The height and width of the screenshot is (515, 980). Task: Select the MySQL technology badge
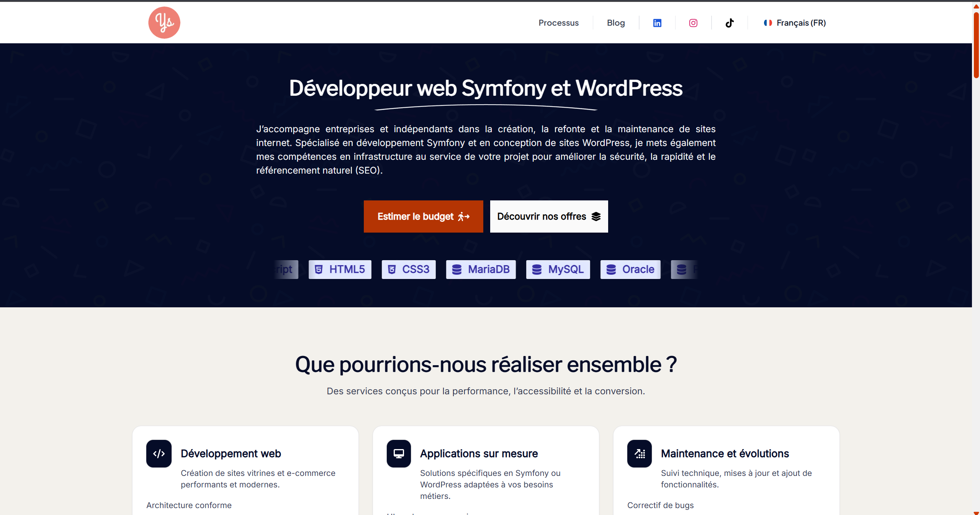point(558,270)
